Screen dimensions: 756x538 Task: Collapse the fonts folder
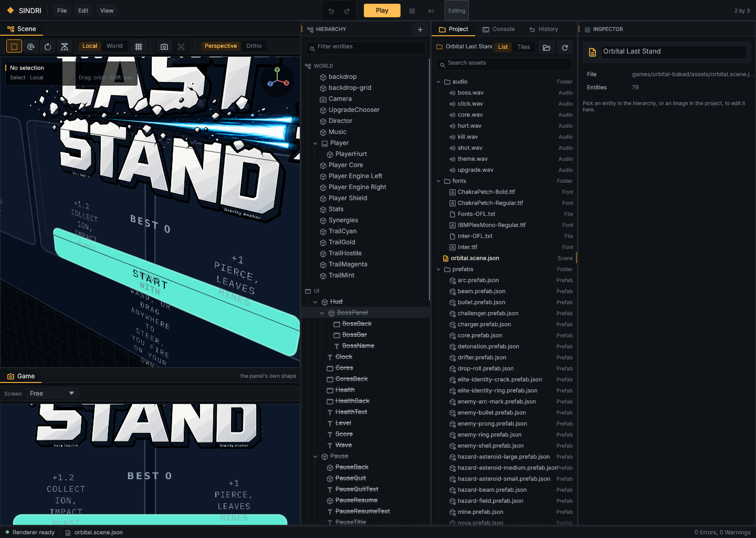(439, 181)
